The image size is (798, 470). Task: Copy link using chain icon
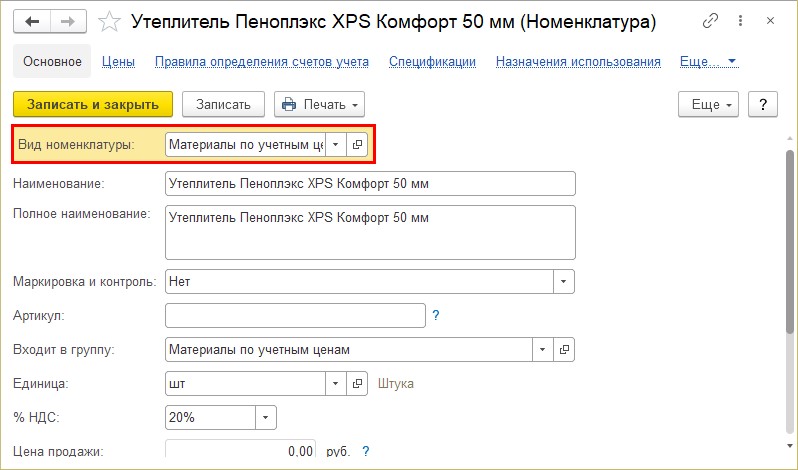pyautogui.click(x=710, y=21)
